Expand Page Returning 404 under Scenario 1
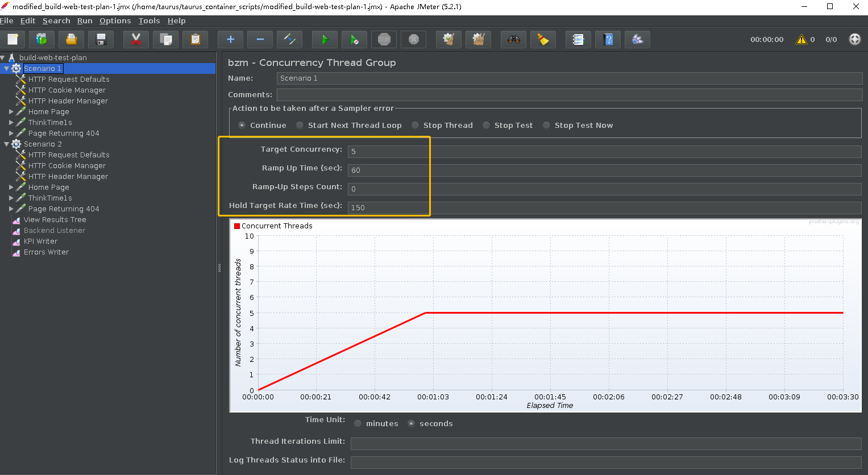 coord(11,133)
